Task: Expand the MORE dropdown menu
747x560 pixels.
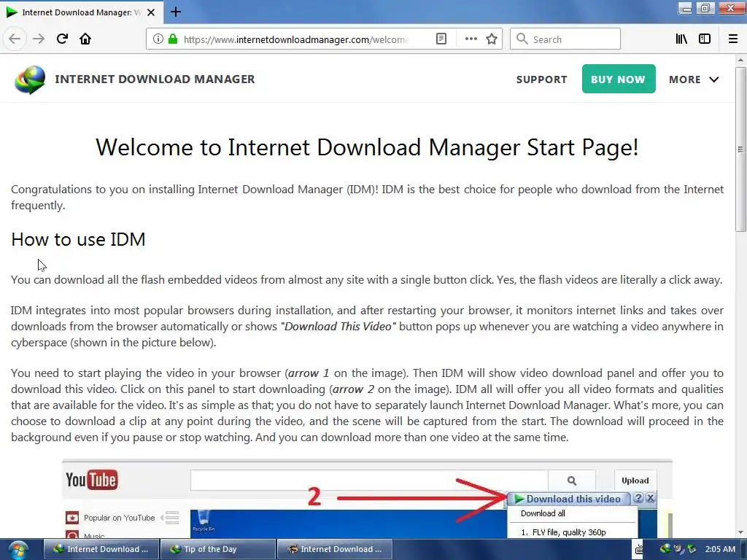Action: [x=694, y=79]
